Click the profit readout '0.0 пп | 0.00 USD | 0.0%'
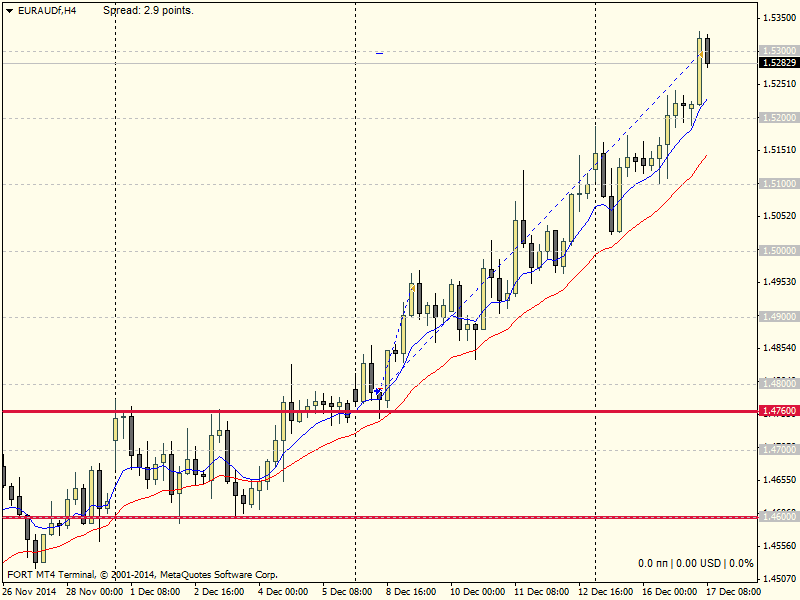Image resolution: width=800 pixels, height=600 pixels. 695,563
